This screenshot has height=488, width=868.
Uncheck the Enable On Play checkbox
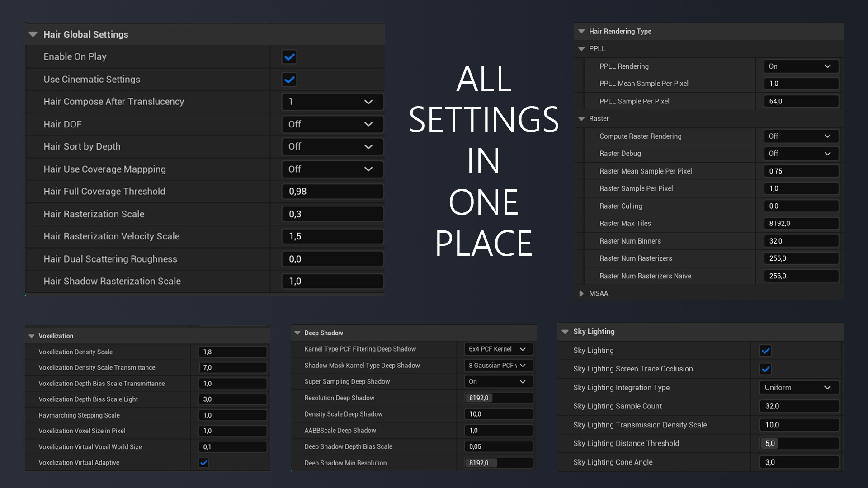click(x=289, y=57)
